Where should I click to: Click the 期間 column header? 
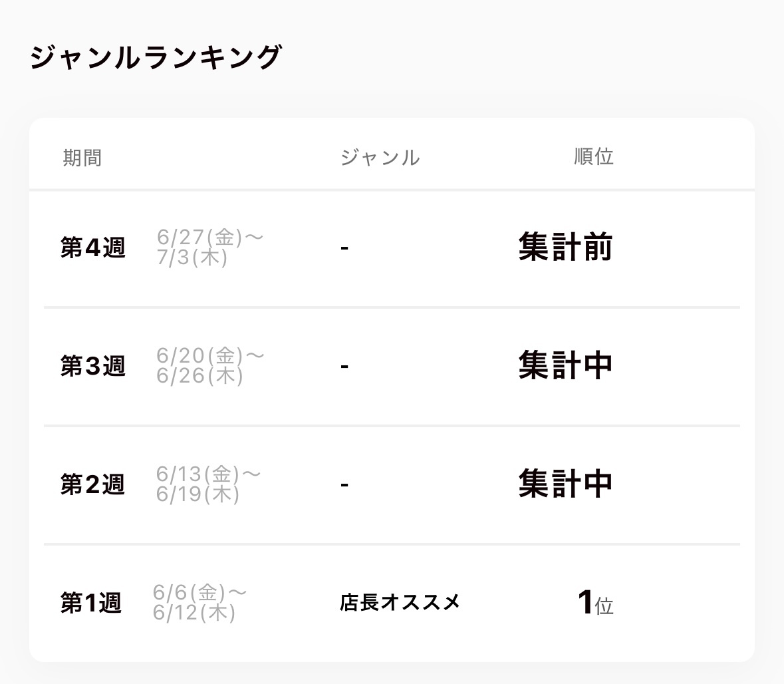(82, 158)
